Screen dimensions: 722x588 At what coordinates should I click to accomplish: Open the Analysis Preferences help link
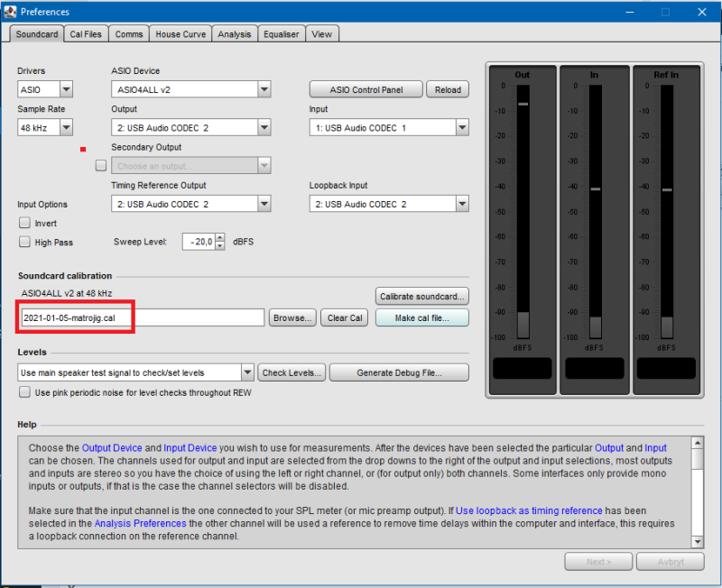click(x=141, y=523)
